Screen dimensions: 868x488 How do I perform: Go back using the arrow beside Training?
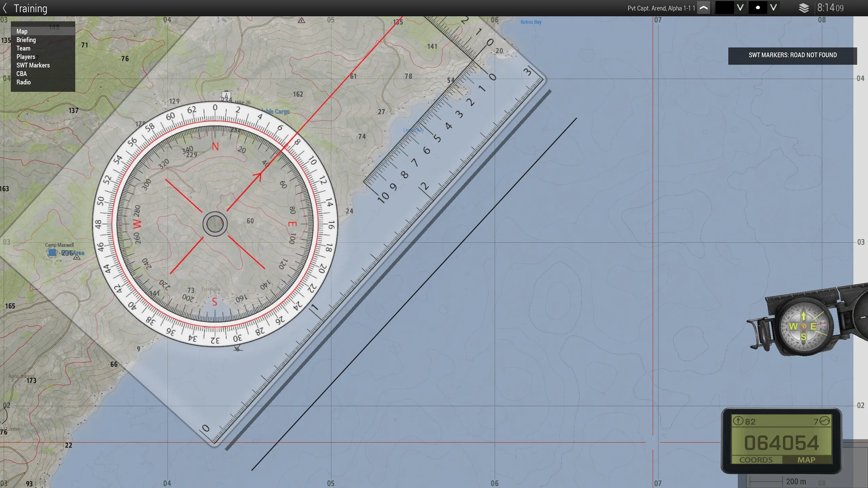(x=5, y=8)
